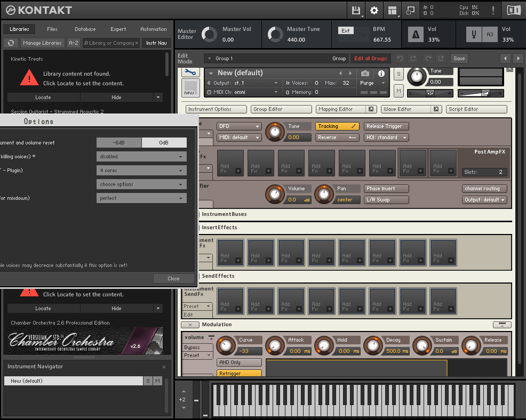The height and width of the screenshot is (420, 526).
Task: Open settings with the gear icon
Action: [374, 10]
